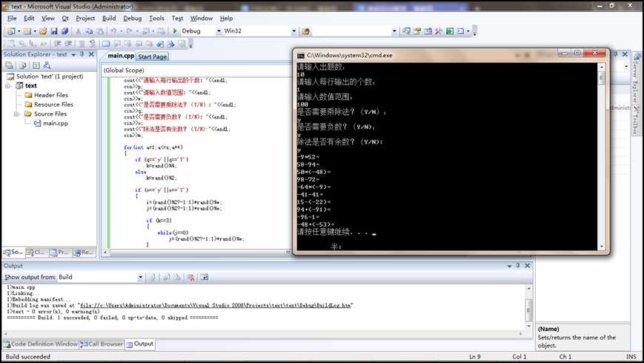Click the New Project toolbar icon
644x363 pixels.
11,31
